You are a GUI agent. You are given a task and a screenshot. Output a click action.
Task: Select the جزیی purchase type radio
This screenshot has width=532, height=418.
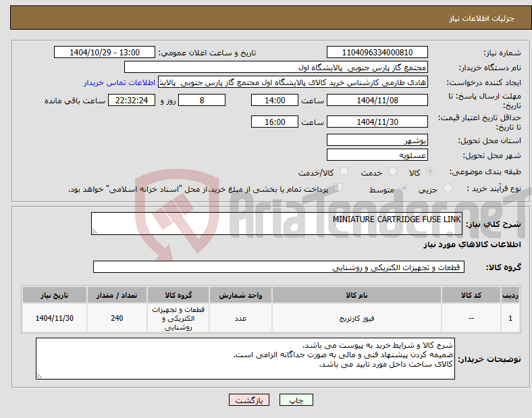(448, 188)
